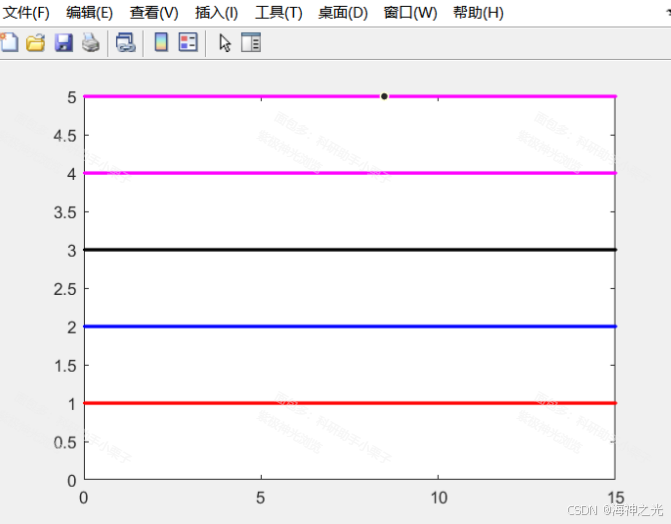Click y-axis tick label 1.5
This screenshot has width=671, height=524.
pyautogui.click(x=65, y=366)
